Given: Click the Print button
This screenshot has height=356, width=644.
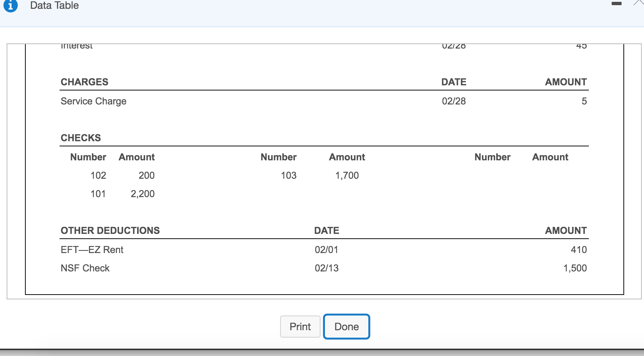Looking at the screenshot, I should click(x=300, y=326).
